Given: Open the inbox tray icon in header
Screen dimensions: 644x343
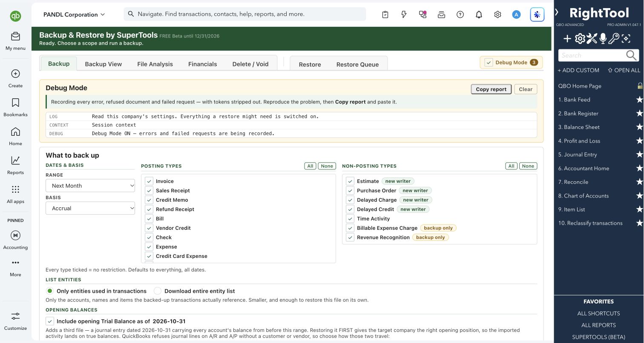Looking at the screenshot, I should click(x=441, y=14).
